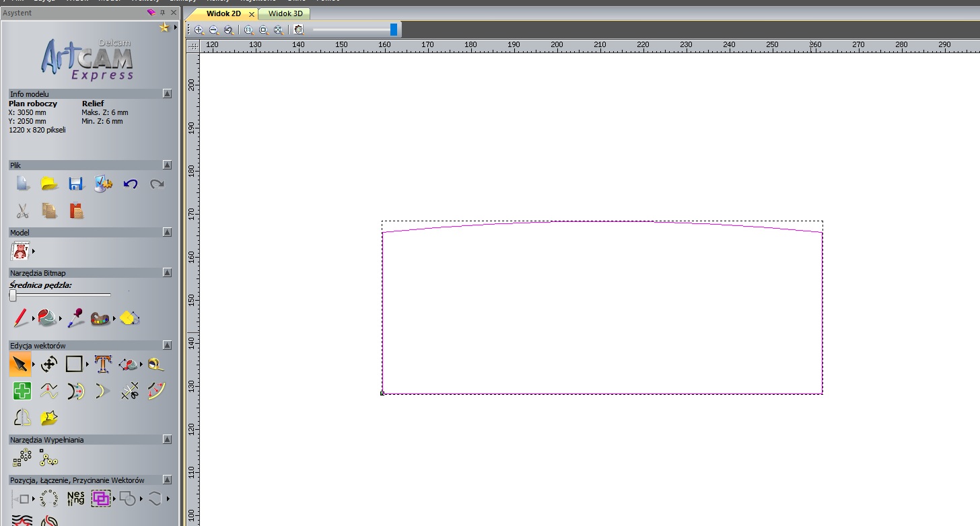
Task: Select the Smooth Nodes zigzag tool
Action: point(49,391)
